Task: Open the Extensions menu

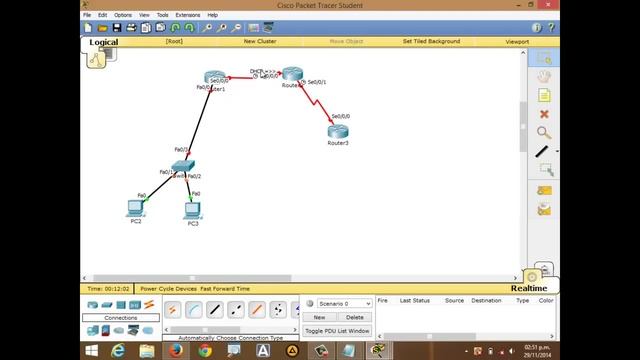Action: pos(188,15)
